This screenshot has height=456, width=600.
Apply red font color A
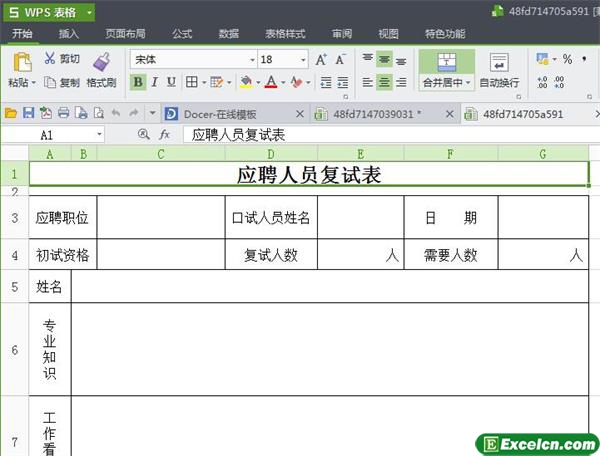[x=271, y=82]
